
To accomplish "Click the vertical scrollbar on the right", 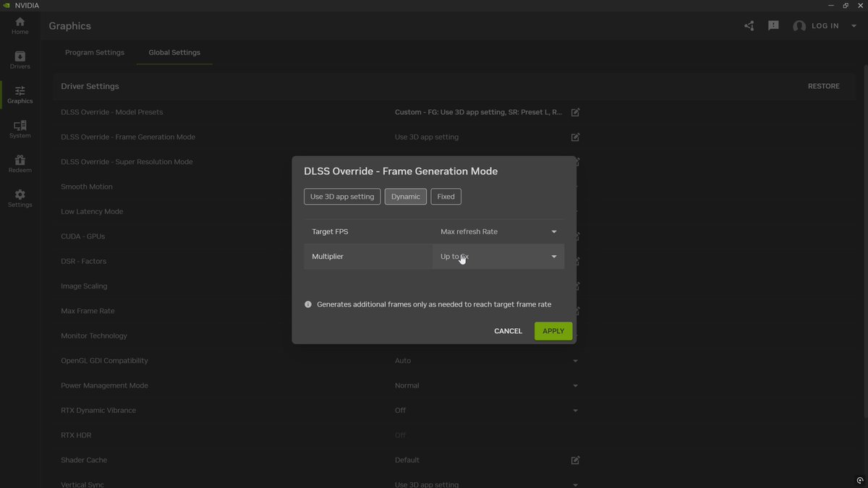I will pyautogui.click(x=865, y=242).
